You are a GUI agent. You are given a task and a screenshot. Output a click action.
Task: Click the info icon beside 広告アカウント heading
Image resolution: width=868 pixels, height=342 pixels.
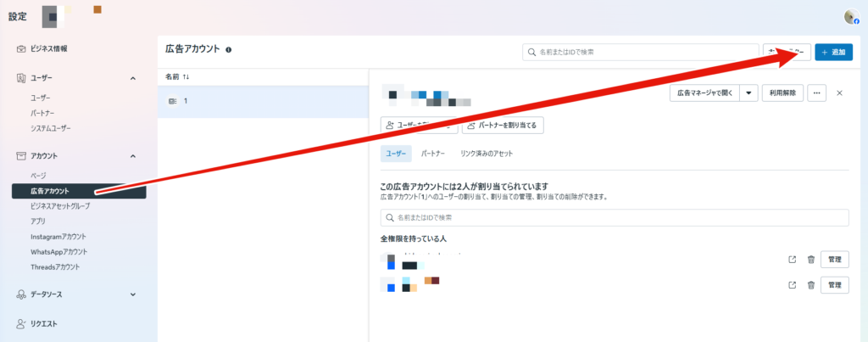(229, 51)
